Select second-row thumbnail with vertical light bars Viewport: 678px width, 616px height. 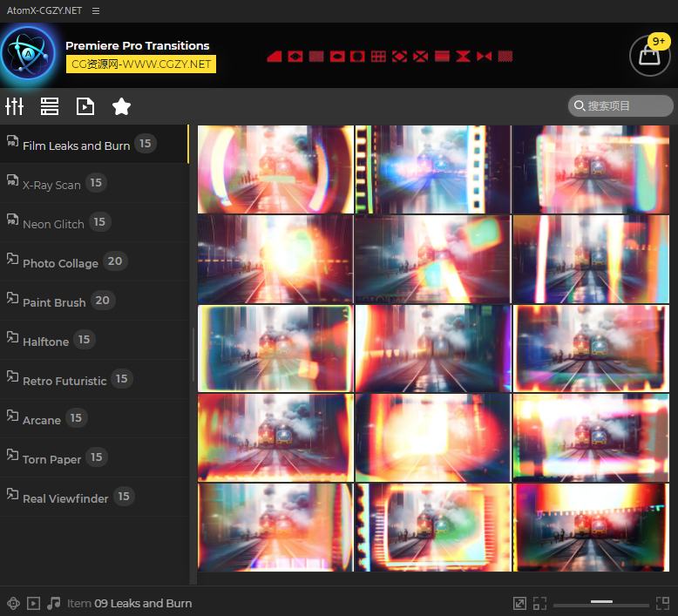(591, 260)
